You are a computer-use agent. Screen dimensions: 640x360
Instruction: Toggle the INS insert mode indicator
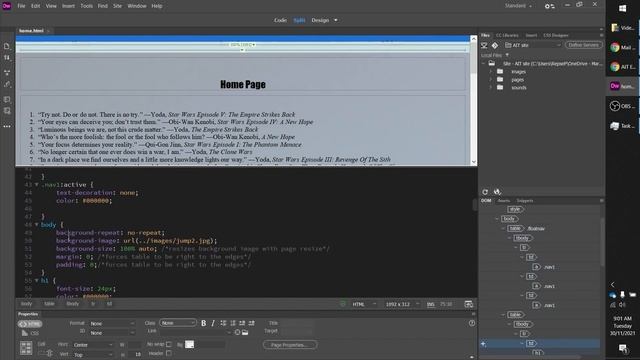pyautogui.click(x=431, y=304)
